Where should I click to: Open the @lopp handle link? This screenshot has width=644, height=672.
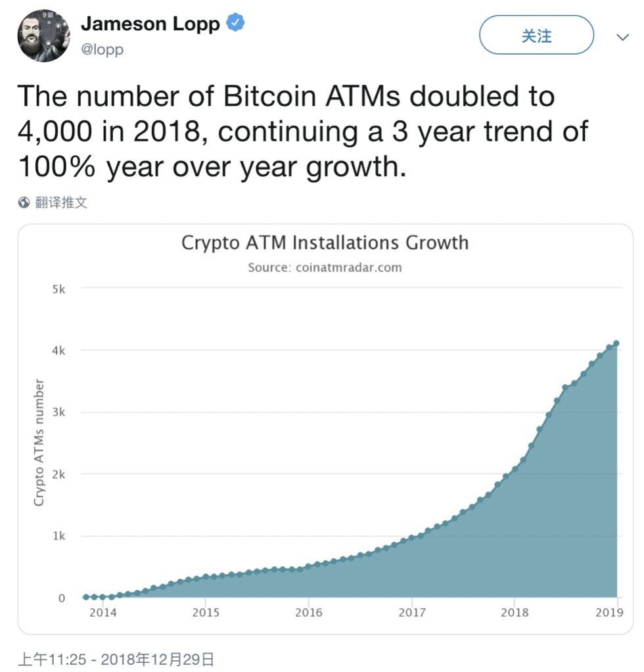point(101,50)
